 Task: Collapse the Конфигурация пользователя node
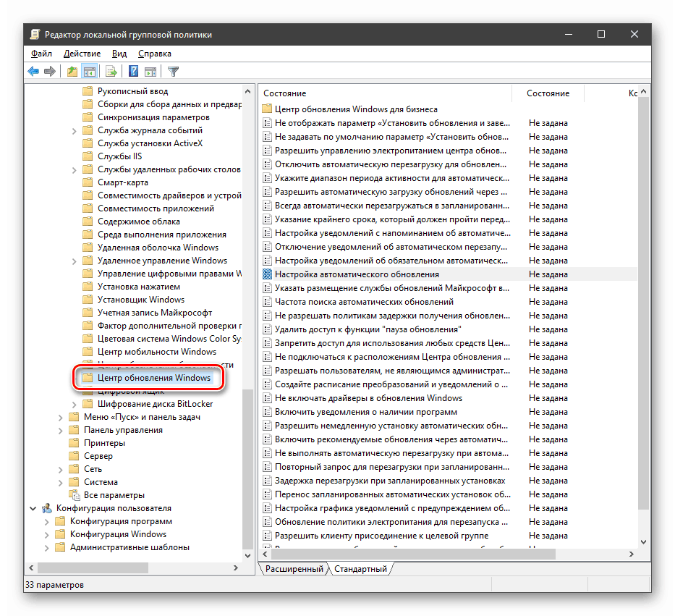[33, 508]
